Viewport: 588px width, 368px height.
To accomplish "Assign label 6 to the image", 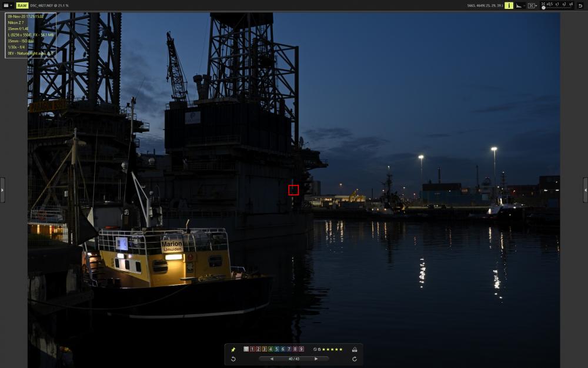I will coord(283,349).
